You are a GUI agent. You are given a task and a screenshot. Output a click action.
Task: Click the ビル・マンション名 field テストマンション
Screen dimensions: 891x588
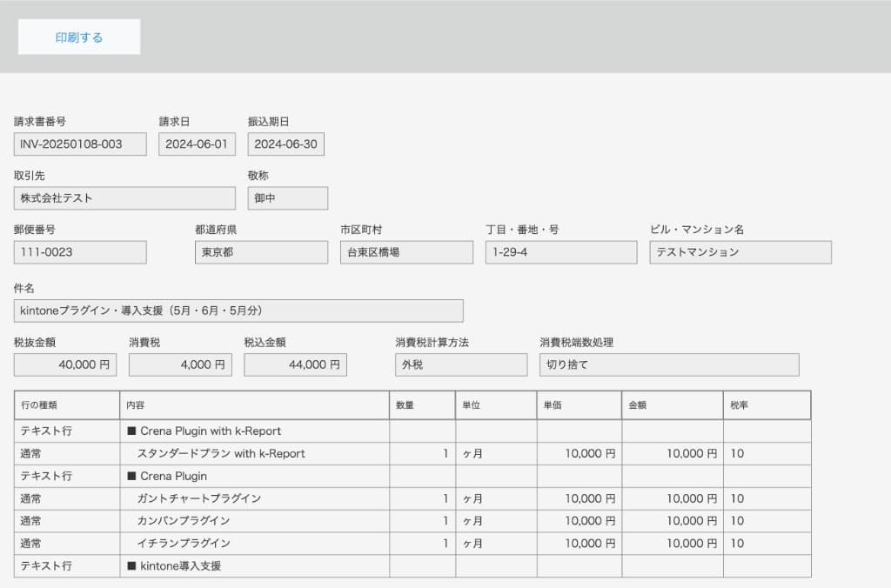click(740, 252)
